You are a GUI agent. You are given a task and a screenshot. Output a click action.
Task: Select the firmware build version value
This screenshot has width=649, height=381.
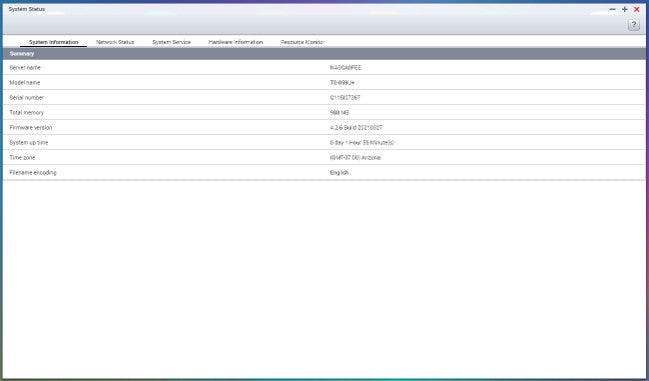(356, 127)
